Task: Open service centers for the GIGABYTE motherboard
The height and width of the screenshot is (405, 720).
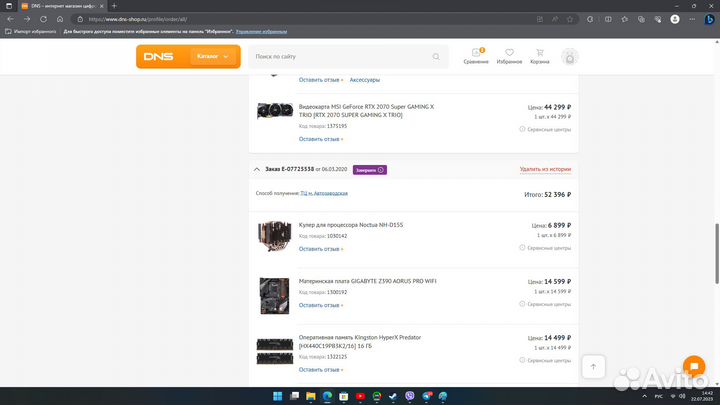Action: click(545, 304)
